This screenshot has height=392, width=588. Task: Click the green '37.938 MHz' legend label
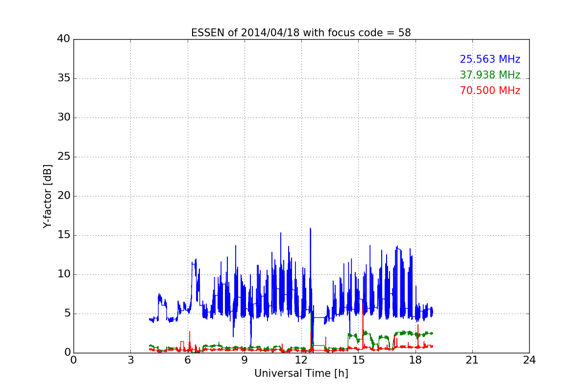coord(490,75)
